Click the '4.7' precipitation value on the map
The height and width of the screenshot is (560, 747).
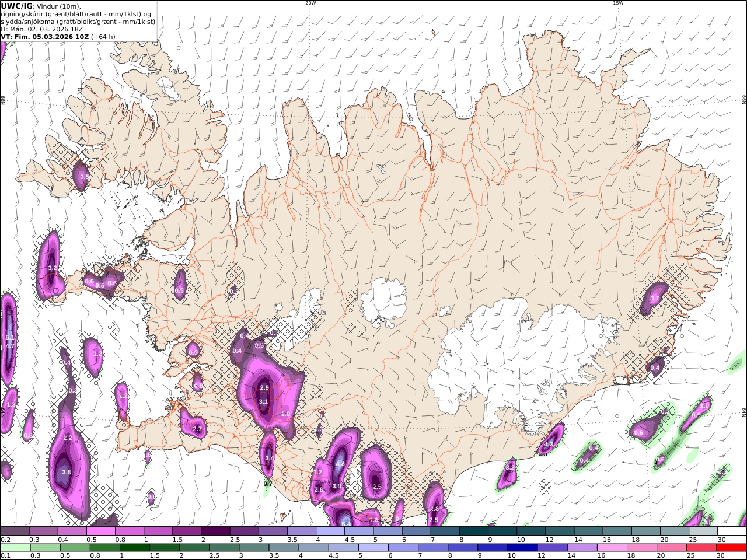[9, 346]
